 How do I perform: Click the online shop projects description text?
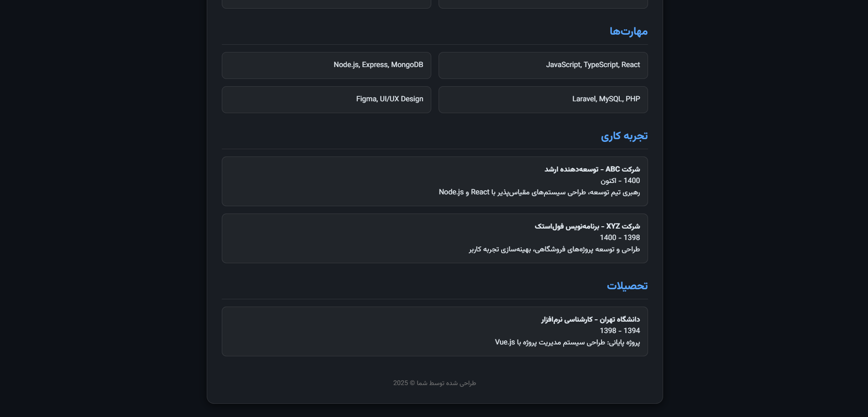click(x=554, y=250)
